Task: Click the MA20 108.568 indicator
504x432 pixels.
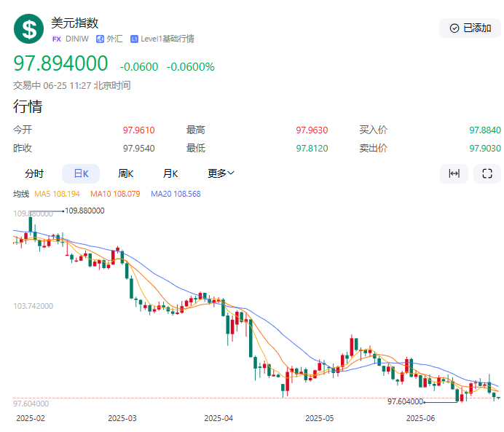Action: tap(176, 194)
